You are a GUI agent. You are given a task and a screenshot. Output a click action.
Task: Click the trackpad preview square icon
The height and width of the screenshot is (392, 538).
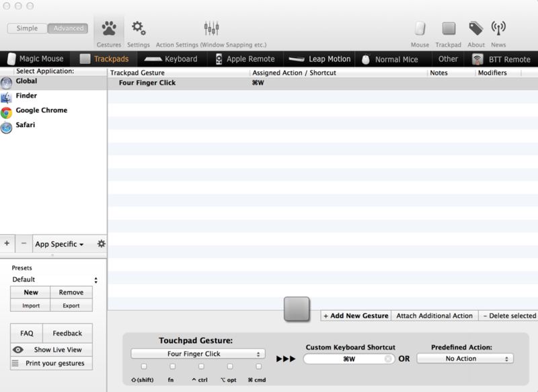click(297, 309)
